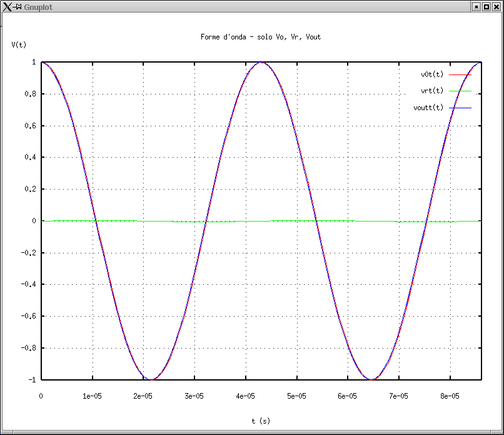This screenshot has width=504, height=435.
Task: Click the vrt(t) legend label
Action: 432,91
